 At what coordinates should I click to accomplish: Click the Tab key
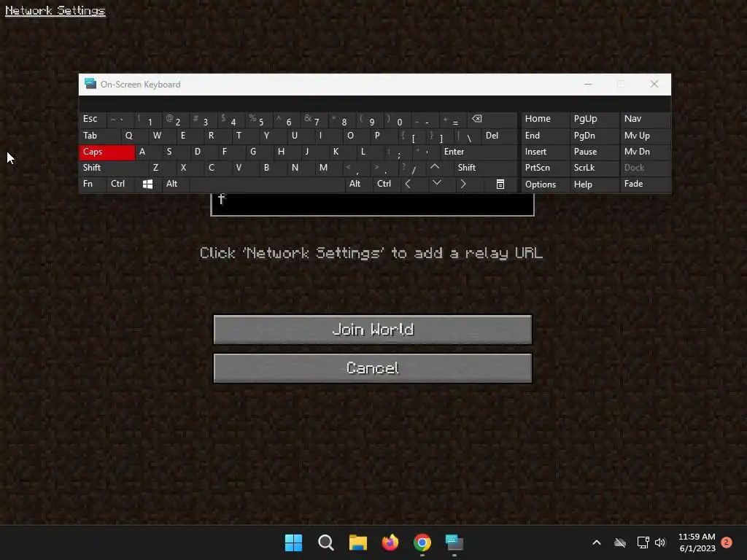coord(100,136)
